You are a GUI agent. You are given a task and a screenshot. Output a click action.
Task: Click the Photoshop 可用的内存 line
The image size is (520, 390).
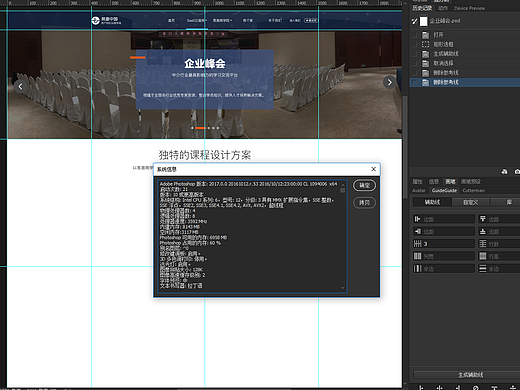(x=193, y=238)
